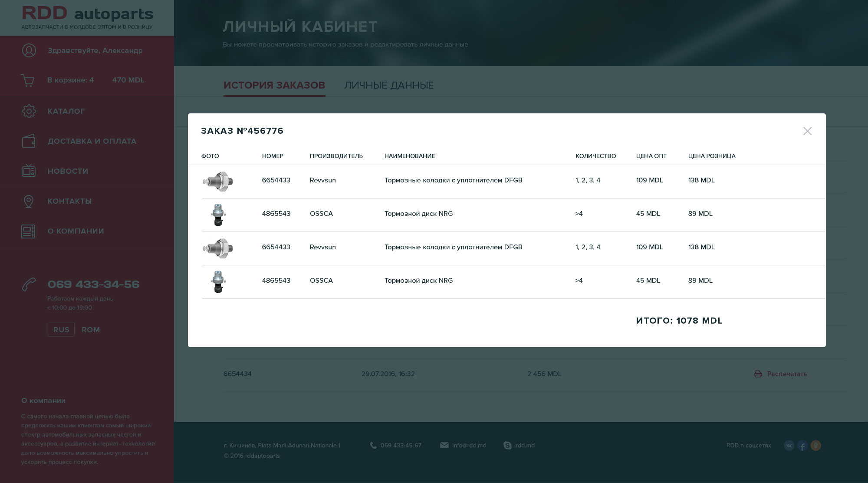
Task: Click the Итого: 1078 MDL total
Action: (x=679, y=321)
